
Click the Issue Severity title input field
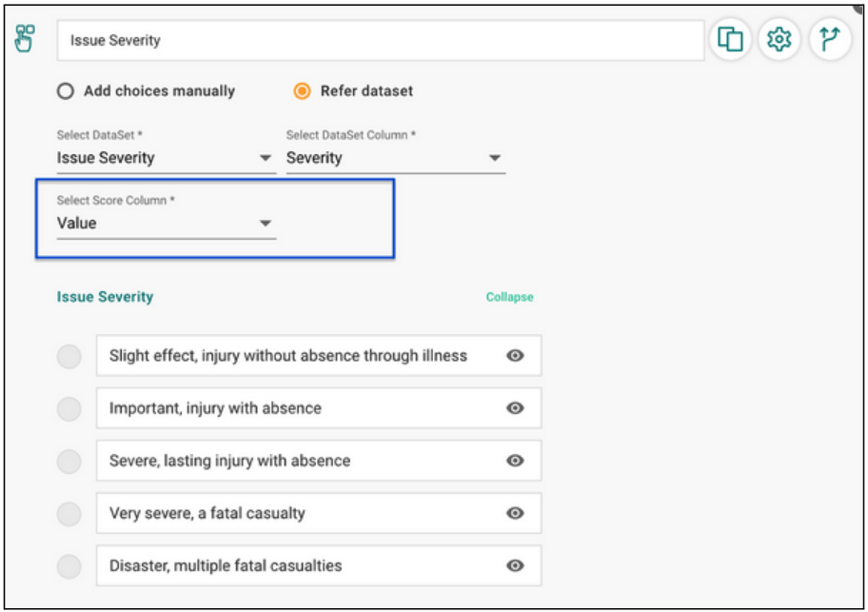[x=381, y=40]
